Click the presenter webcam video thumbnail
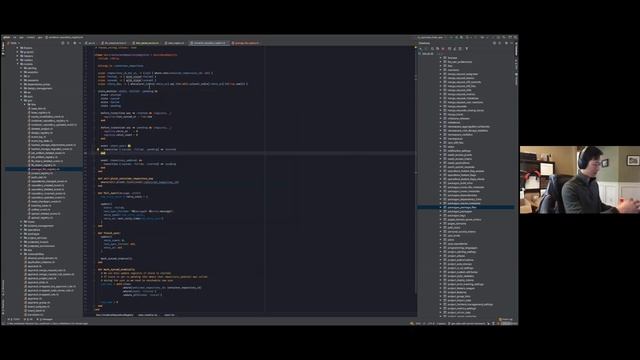Viewport: 640px width, 360px height. click(x=580, y=180)
